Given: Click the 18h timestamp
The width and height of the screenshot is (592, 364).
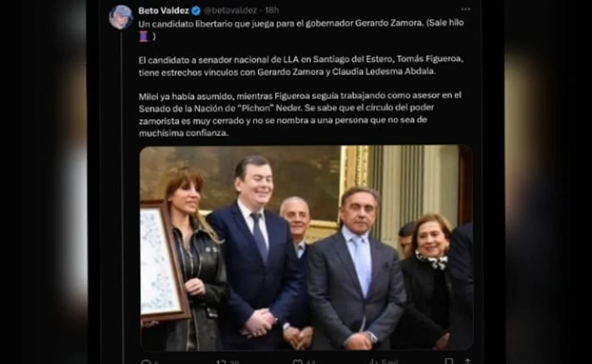Looking at the screenshot, I should tap(272, 11).
